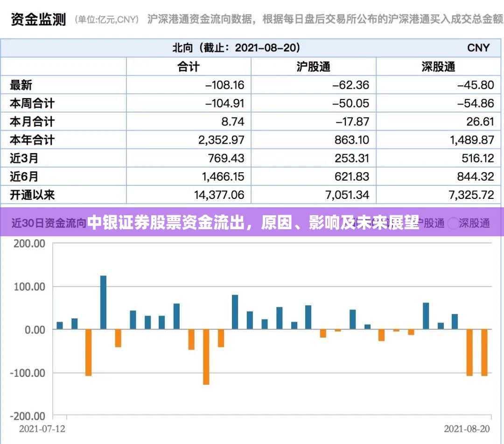The image size is (504, 444).
Task: Click the first blue bar at 2021-07-12
Action: [60, 325]
